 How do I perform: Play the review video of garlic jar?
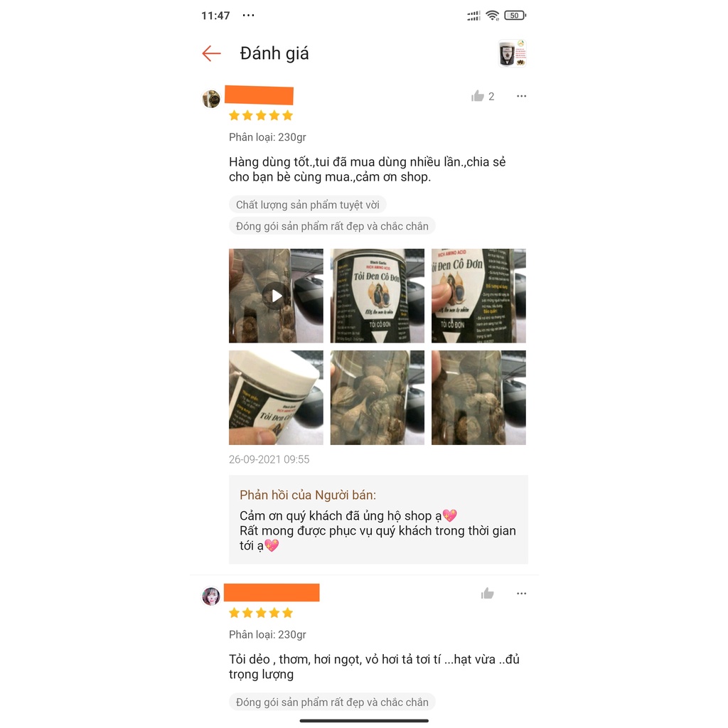(277, 296)
